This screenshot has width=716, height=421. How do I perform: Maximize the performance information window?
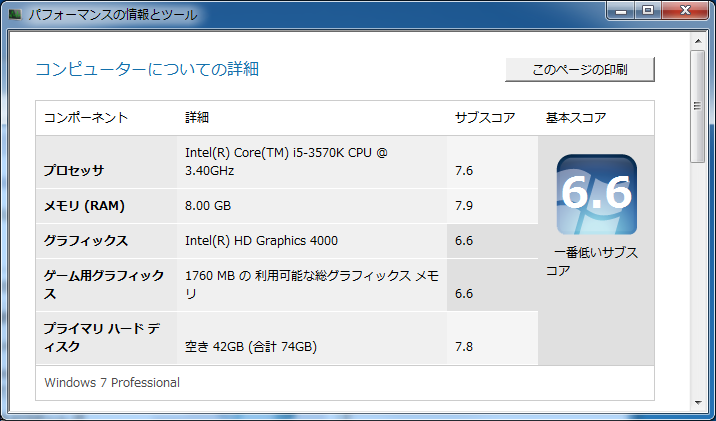(x=648, y=11)
